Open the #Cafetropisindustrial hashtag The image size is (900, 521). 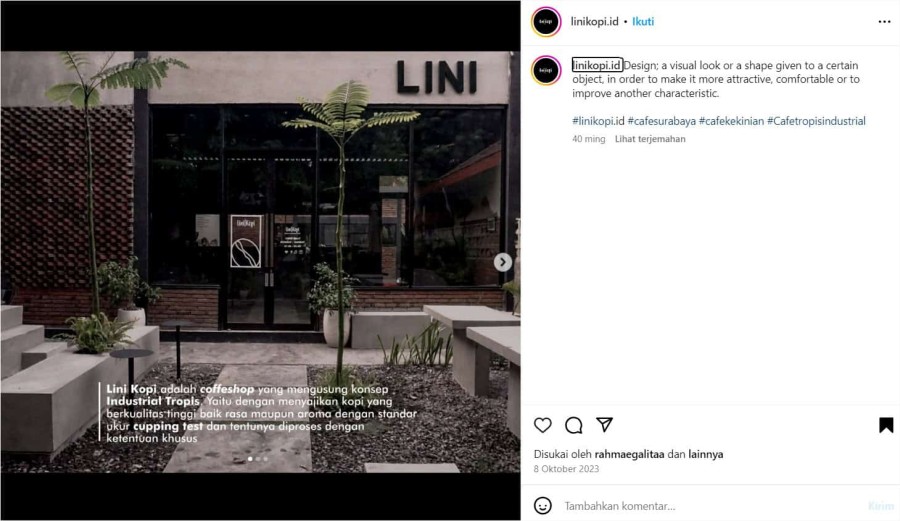point(816,121)
